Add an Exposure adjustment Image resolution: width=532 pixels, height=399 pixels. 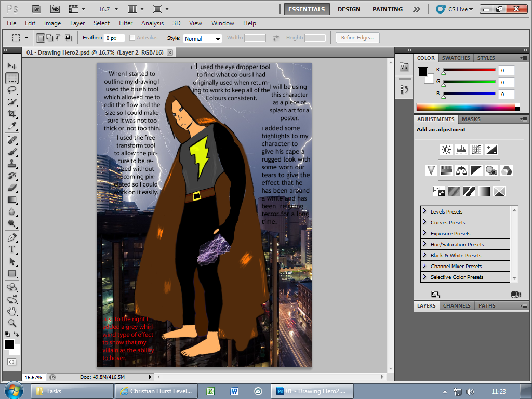tap(491, 150)
